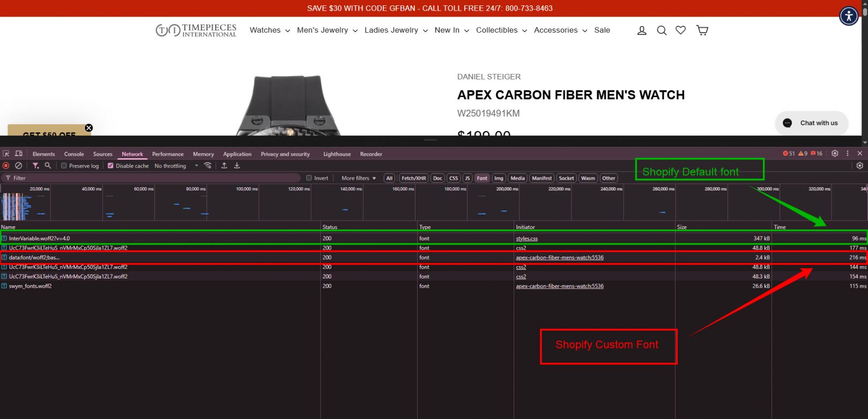Open the account user icon
868x419 pixels.
(x=642, y=31)
